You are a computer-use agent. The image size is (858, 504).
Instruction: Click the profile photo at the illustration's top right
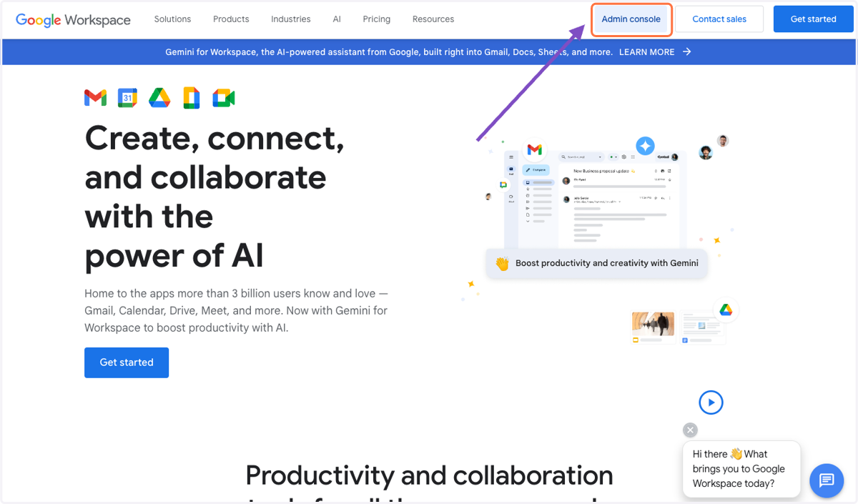tap(723, 141)
